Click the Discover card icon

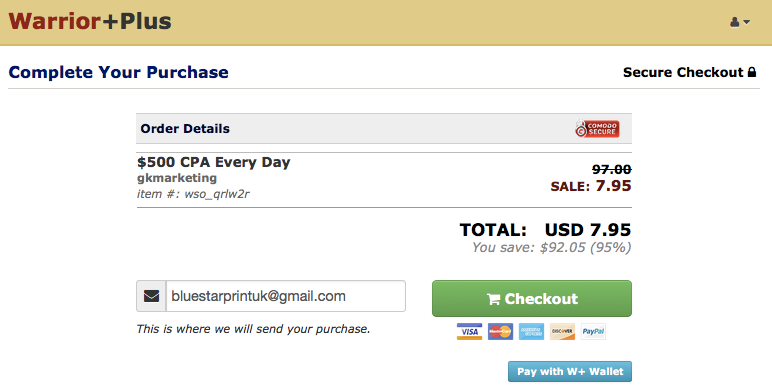[x=562, y=331]
